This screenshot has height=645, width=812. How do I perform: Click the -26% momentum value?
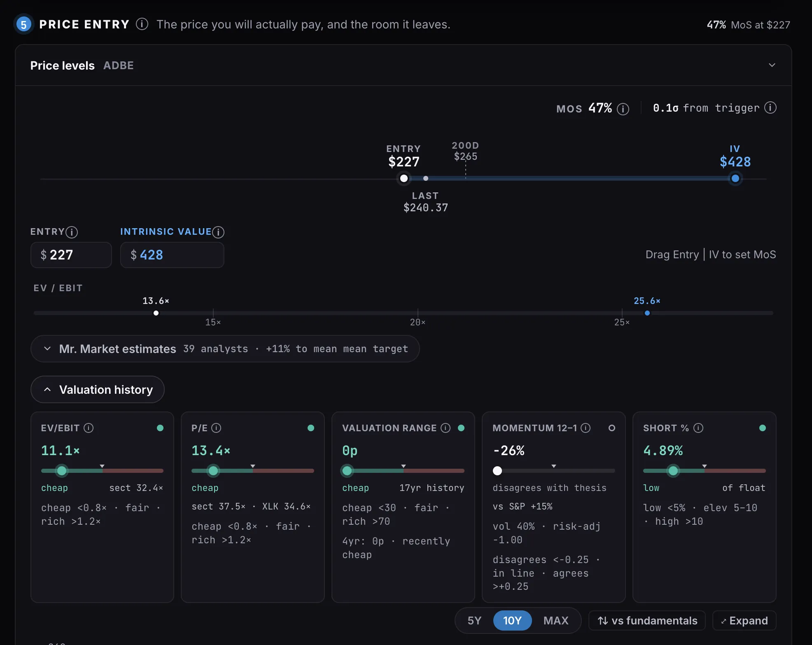[x=509, y=451]
